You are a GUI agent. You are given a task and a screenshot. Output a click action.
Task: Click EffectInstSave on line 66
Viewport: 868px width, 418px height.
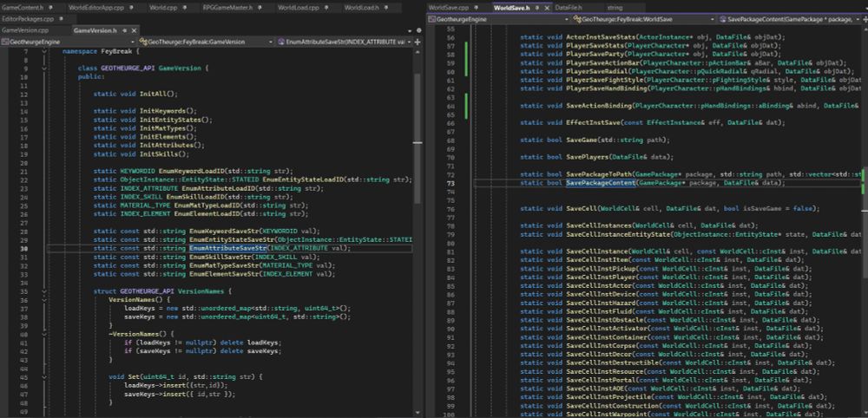coord(593,123)
